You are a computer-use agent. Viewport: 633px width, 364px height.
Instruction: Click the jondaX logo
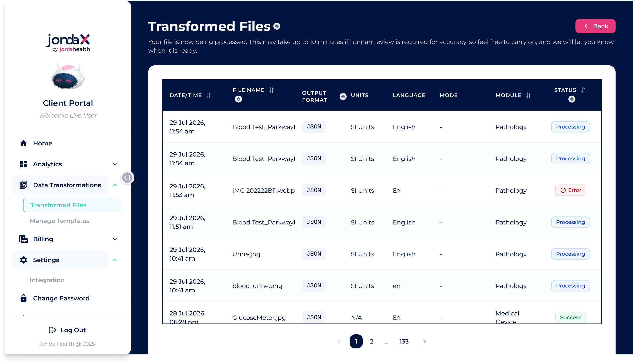[68, 43]
